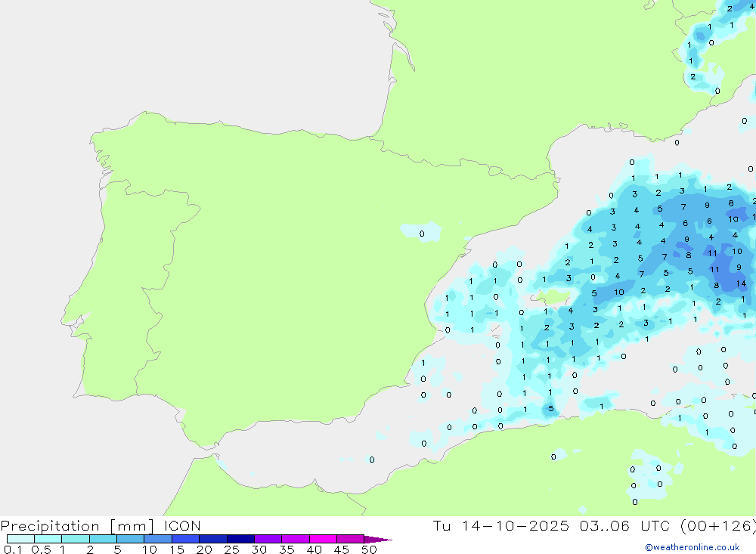Select the magenta swatch between 40 and 45
756x554 pixels.
(323, 539)
